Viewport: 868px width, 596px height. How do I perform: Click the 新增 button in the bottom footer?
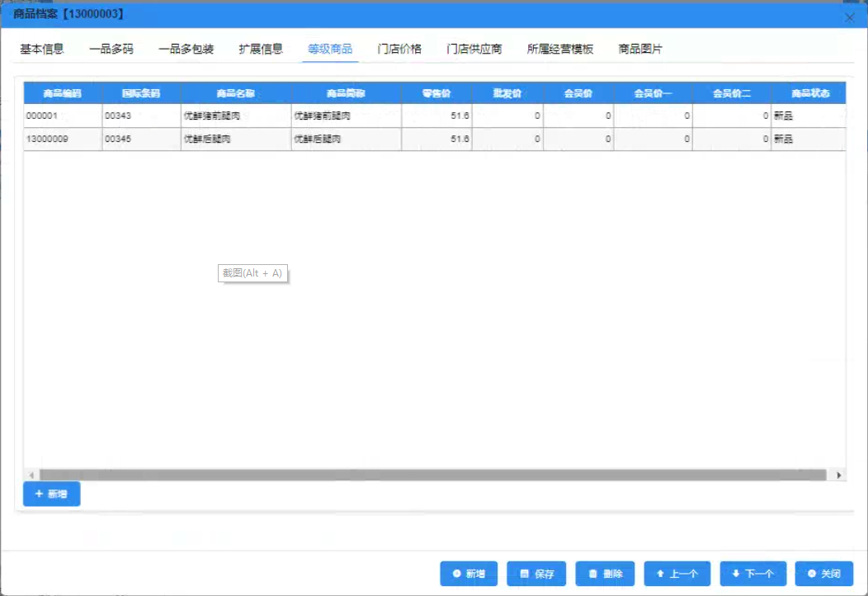click(x=469, y=574)
